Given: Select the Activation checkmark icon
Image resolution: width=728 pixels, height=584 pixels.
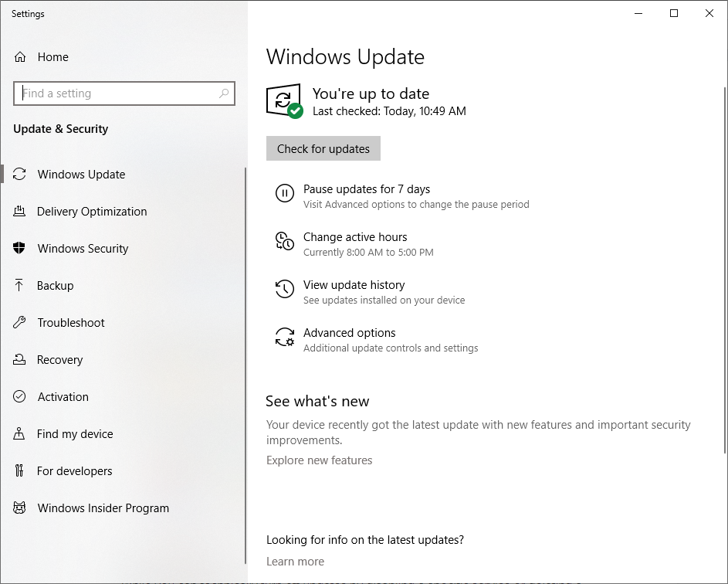Looking at the screenshot, I should click(21, 396).
